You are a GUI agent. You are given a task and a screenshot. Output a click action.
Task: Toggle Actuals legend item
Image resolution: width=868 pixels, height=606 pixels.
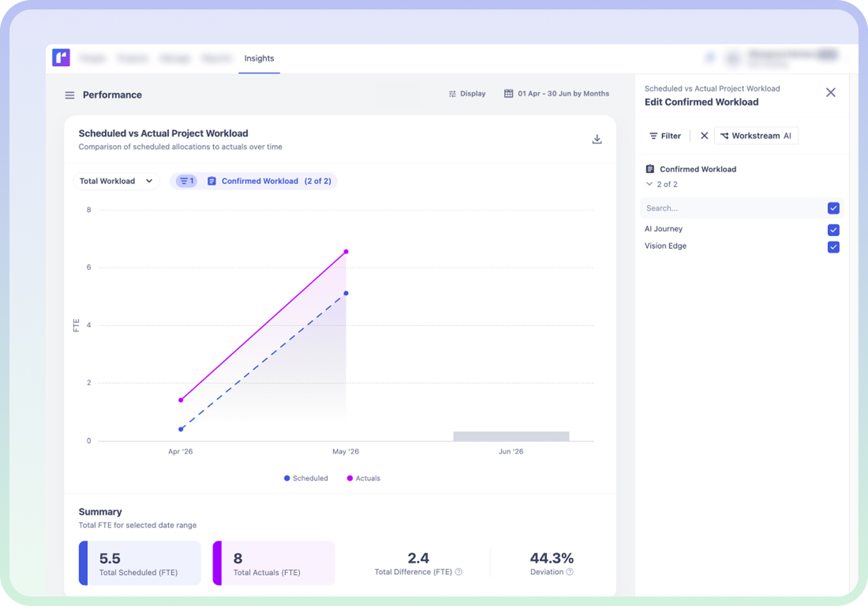(364, 478)
